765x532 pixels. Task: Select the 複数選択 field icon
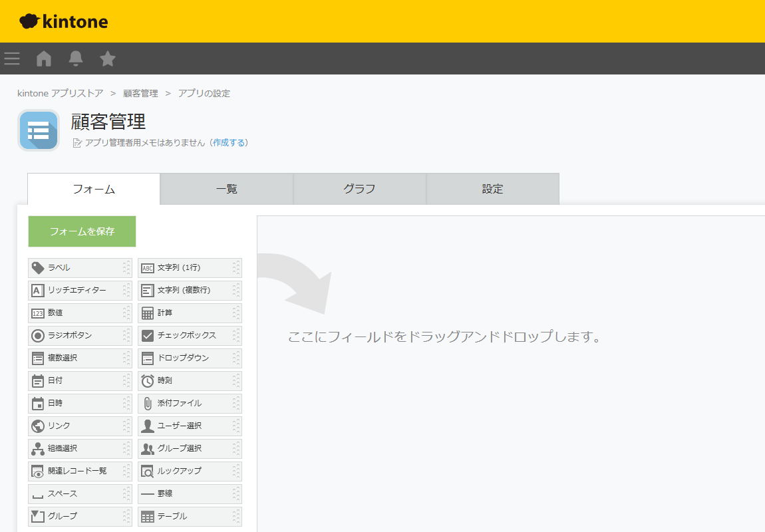[x=37, y=358]
